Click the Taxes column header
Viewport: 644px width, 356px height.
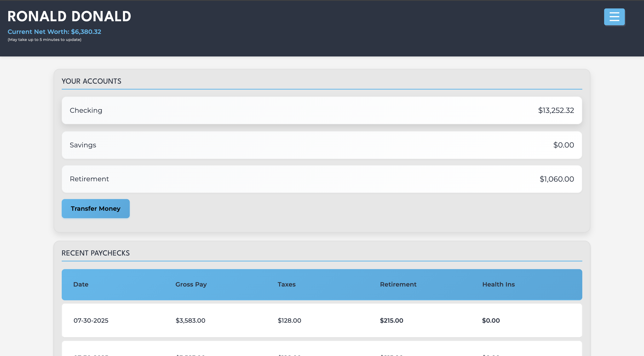287,284
